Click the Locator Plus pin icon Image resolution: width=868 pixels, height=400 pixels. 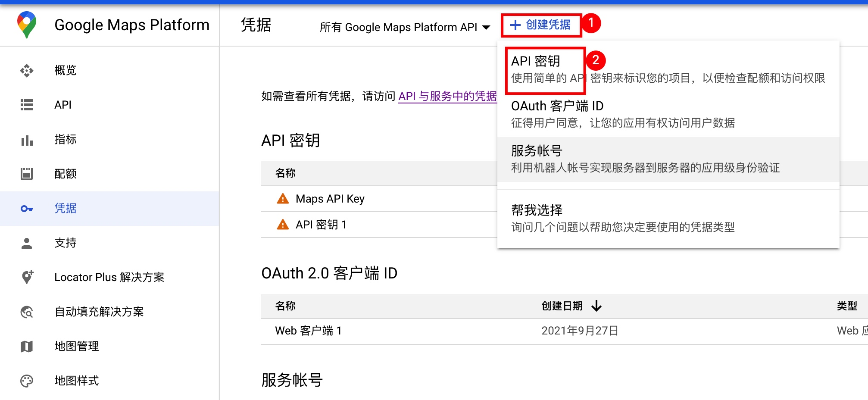click(27, 277)
